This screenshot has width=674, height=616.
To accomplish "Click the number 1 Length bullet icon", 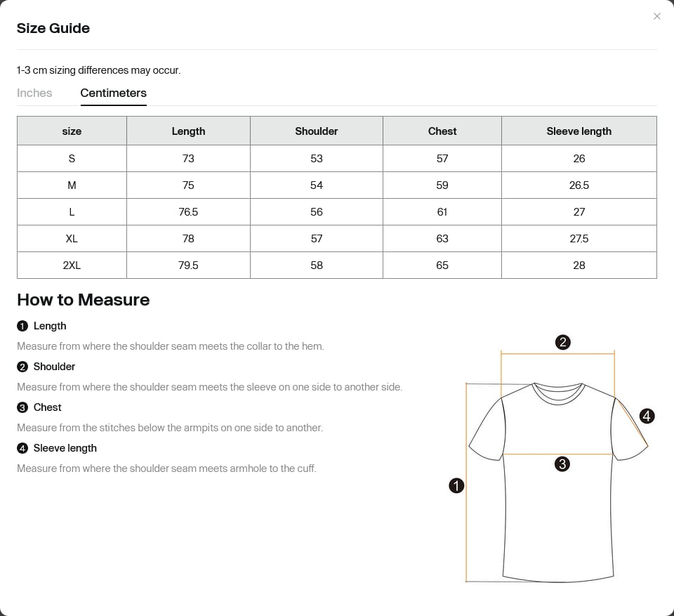I will 22,326.
